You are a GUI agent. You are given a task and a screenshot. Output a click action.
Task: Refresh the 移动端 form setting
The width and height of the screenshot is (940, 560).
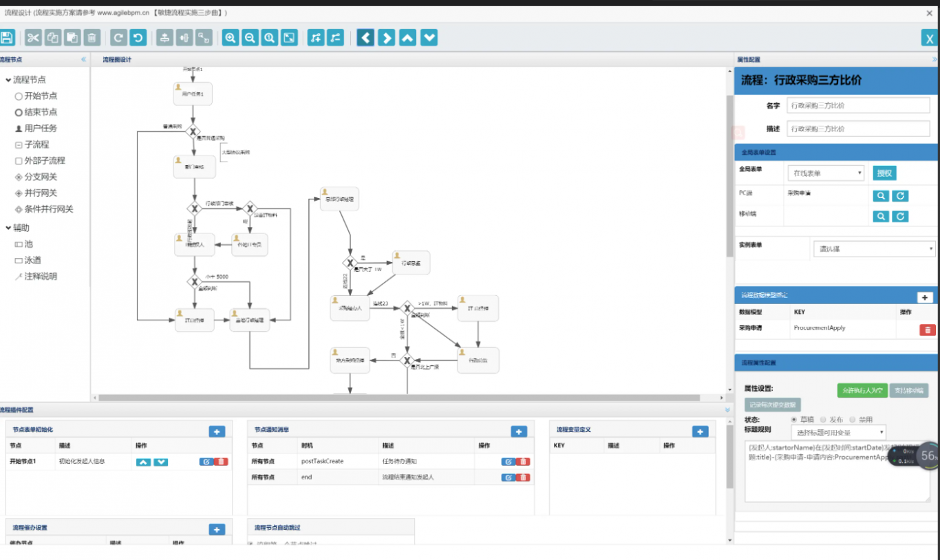pyautogui.click(x=900, y=216)
